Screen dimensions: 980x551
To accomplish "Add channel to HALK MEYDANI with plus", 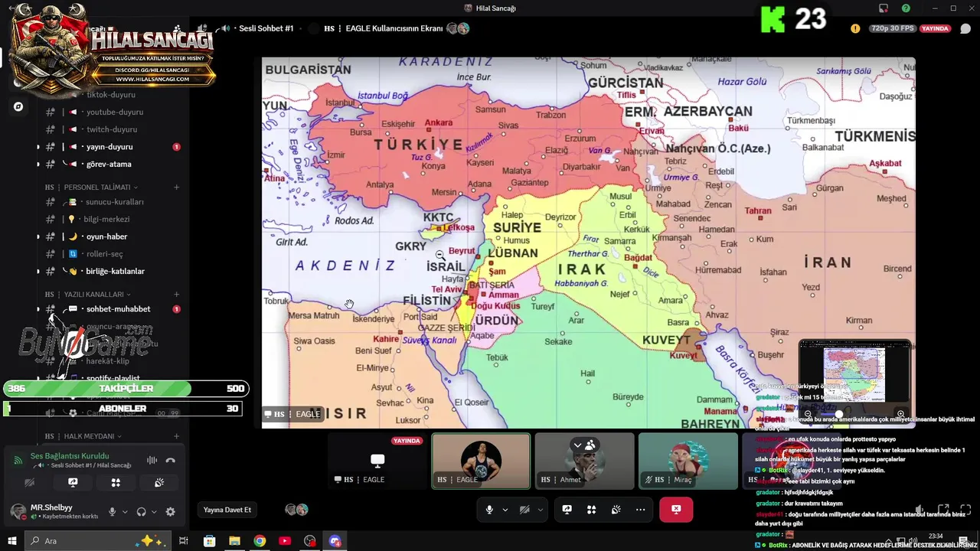I will pyautogui.click(x=176, y=436).
